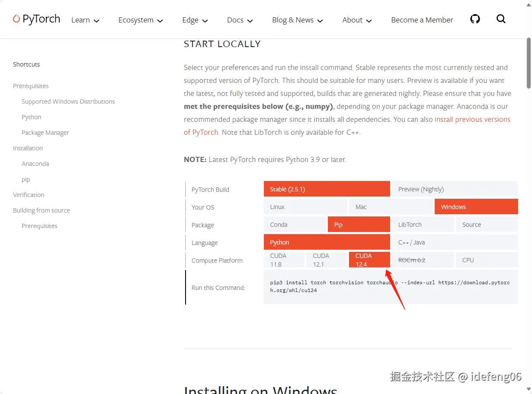Click the Your OS row label
532x394 pixels.
(x=203, y=207)
